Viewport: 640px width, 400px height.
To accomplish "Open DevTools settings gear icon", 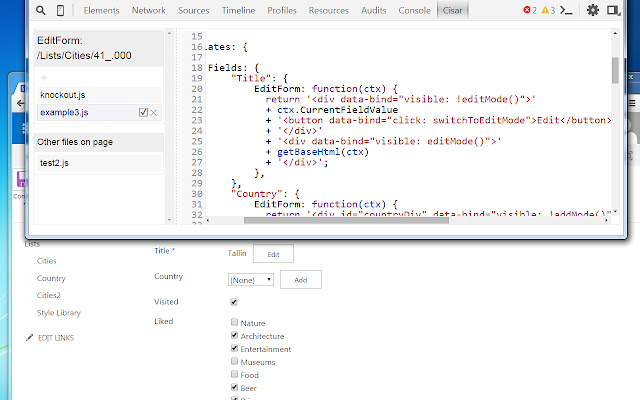I will tap(593, 10).
